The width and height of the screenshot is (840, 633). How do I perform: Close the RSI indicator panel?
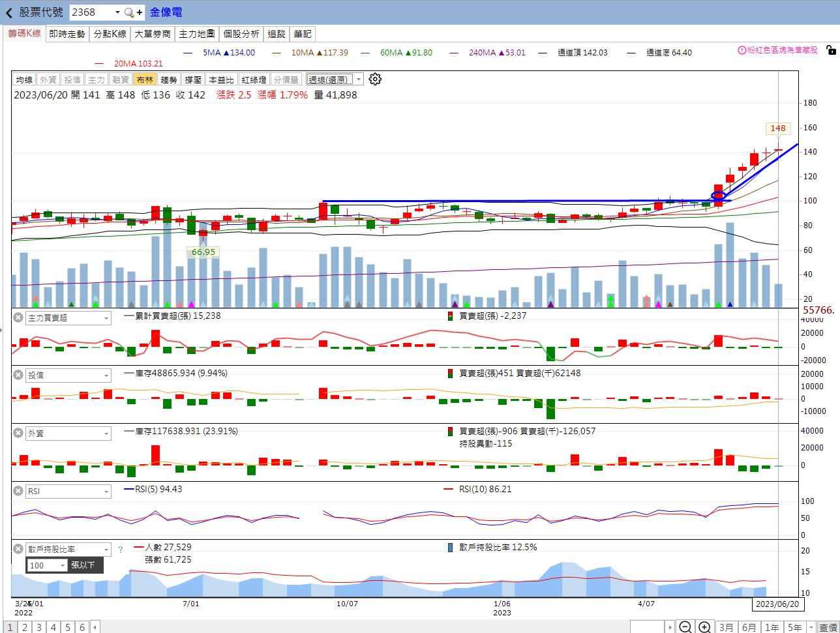18,491
